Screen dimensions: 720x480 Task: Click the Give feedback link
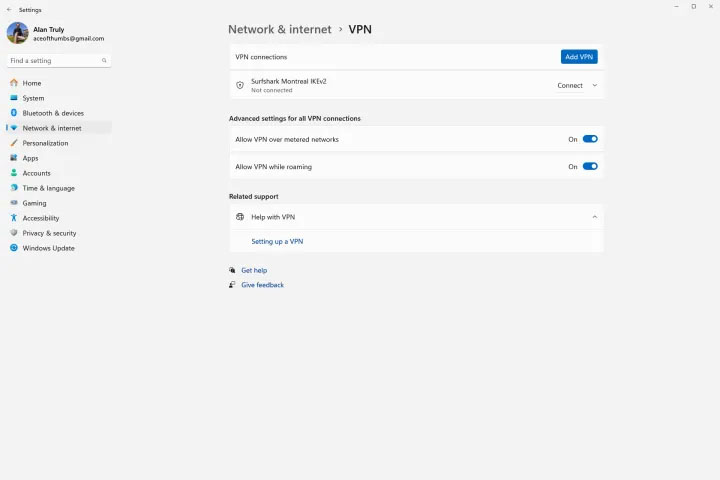tap(262, 285)
